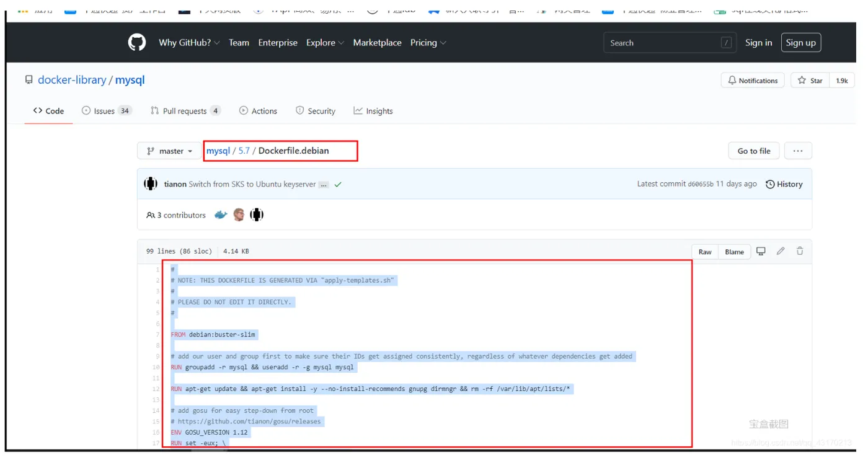Open Marketplace in the top navigation
This screenshot has height=460, width=868.
[377, 43]
